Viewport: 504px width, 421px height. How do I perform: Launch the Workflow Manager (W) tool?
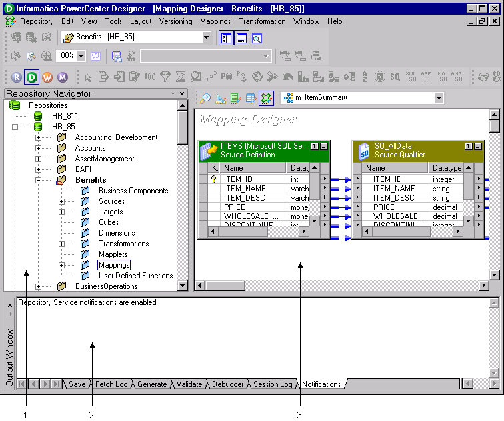(x=47, y=77)
